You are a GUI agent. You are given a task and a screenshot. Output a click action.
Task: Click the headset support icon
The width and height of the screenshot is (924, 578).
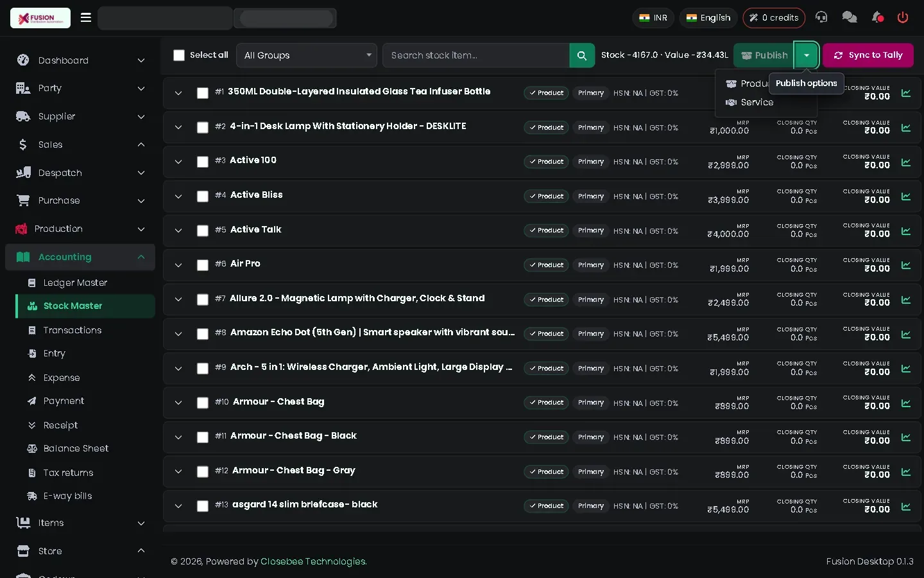tap(821, 17)
